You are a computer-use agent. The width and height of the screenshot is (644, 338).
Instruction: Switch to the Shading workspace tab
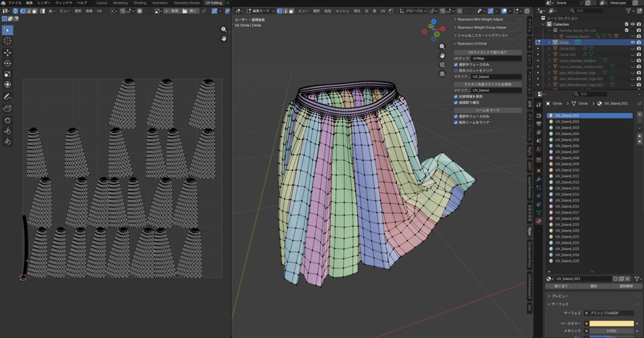tap(140, 3)
